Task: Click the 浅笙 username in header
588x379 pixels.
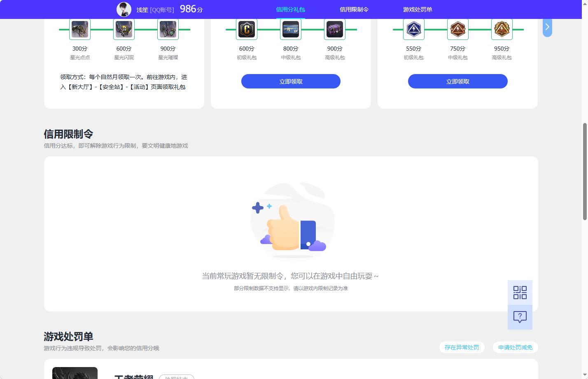Action: click(142, 9)
